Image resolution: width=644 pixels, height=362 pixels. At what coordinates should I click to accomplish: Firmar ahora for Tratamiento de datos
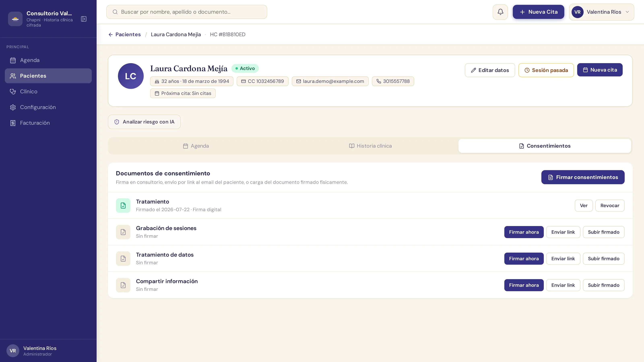click(x=524, y=259)
